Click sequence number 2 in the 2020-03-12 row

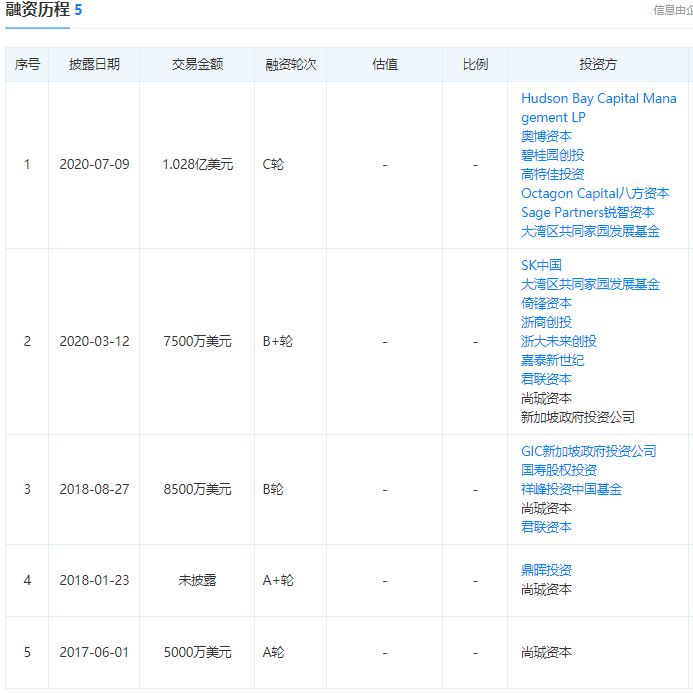27,342
